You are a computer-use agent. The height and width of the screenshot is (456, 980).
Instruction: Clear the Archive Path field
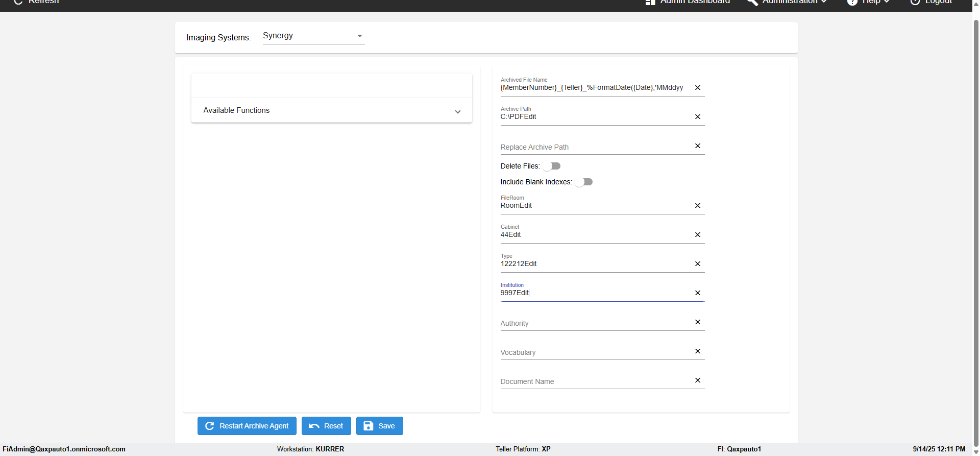[x=697, y=117]
